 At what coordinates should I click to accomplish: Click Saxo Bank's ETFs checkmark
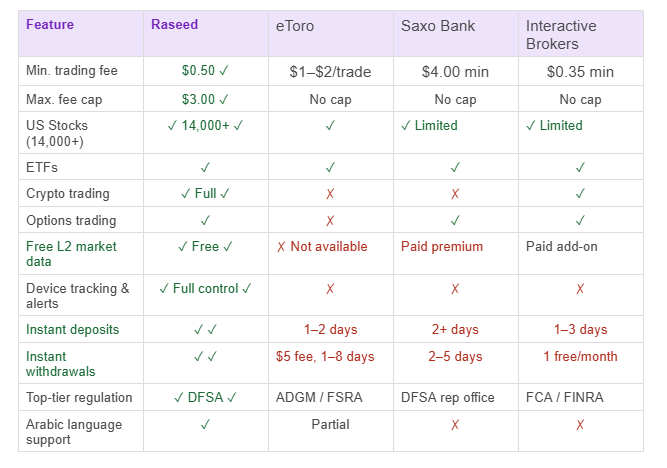[455, 167]
